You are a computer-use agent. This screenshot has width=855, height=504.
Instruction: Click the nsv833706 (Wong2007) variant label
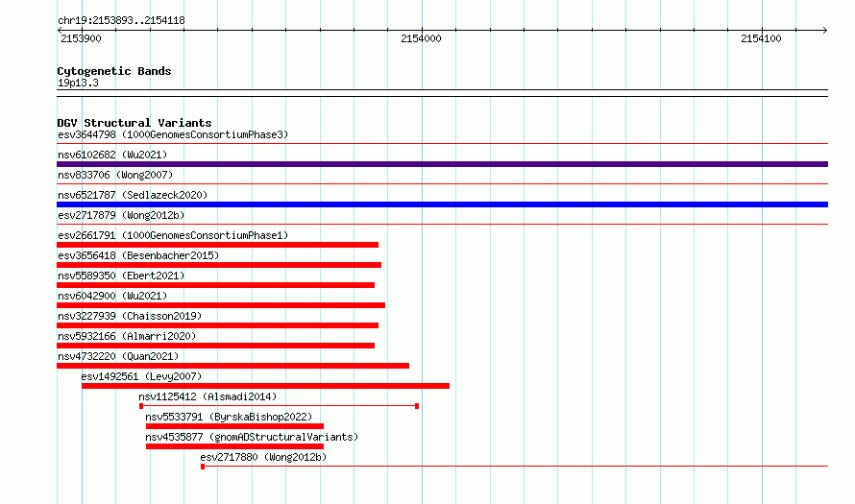[115, 175]
